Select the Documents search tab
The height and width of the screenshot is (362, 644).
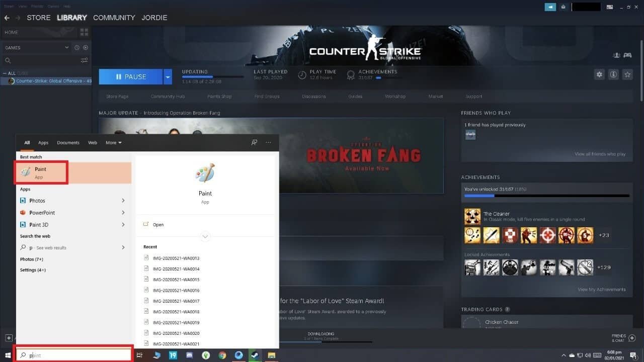coord(68,143)
